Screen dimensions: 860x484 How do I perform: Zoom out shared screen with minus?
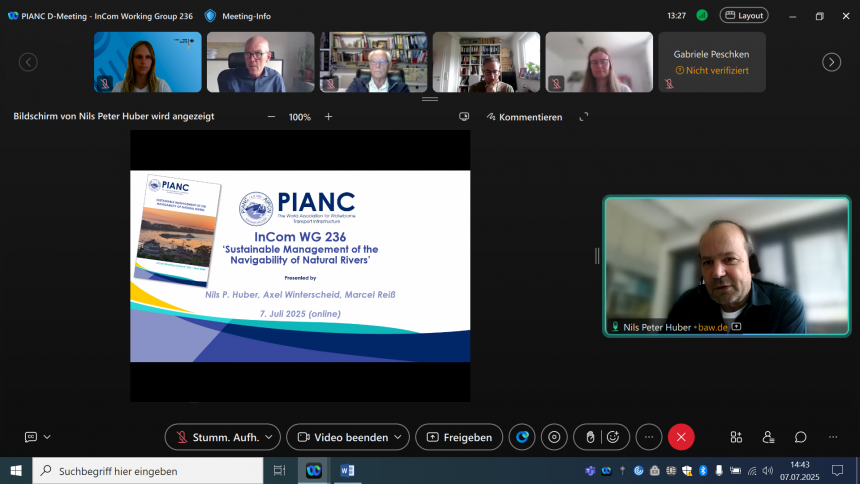271,117
